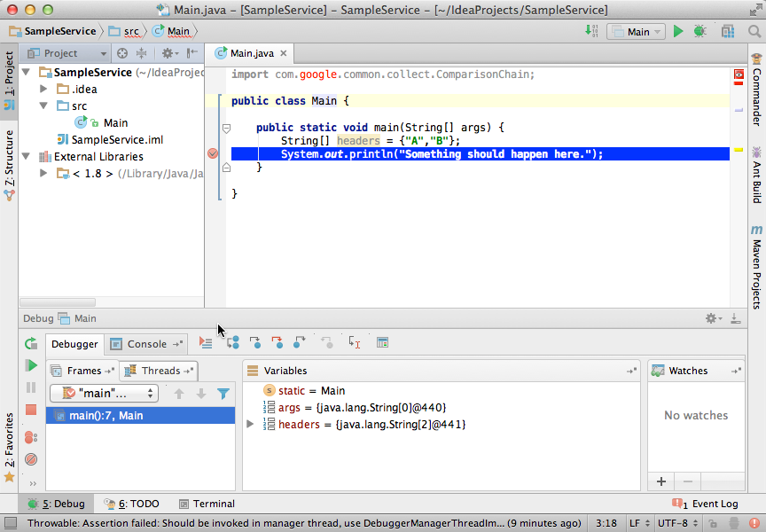Start debugging with the bug icon

pyautogui.click(x=700, y=32)
